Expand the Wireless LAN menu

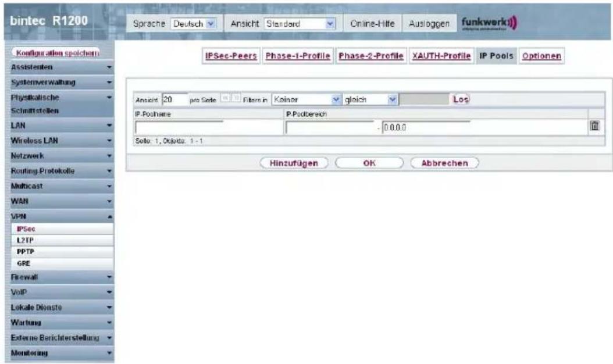62,141
